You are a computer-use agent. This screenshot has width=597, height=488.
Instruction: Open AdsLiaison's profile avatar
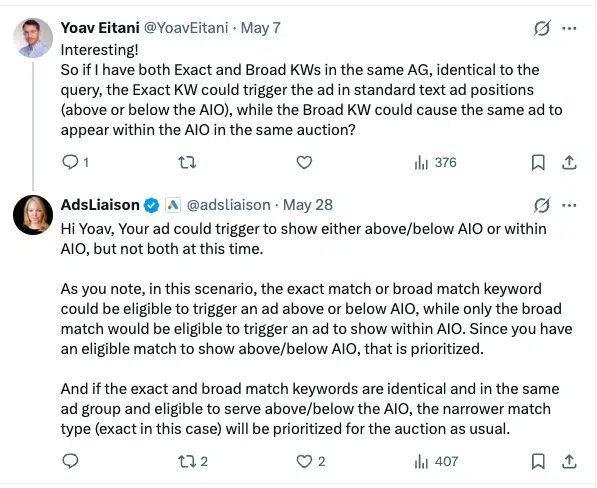click(x=33, y=215)
